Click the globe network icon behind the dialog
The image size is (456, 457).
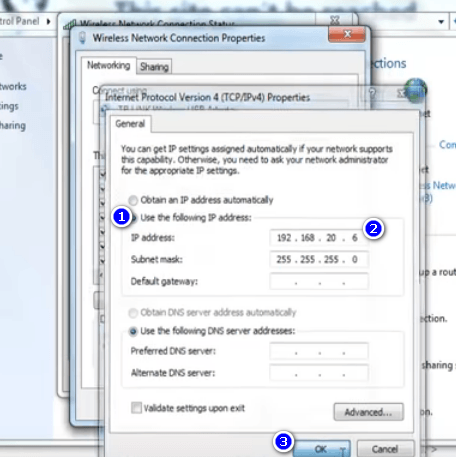[415, 90]
